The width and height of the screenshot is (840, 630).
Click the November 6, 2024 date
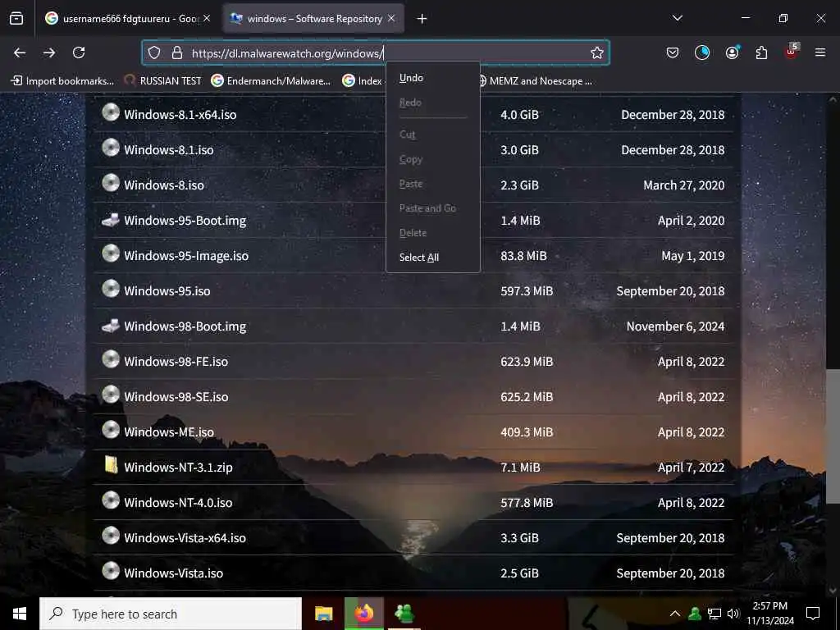point(676,326)
